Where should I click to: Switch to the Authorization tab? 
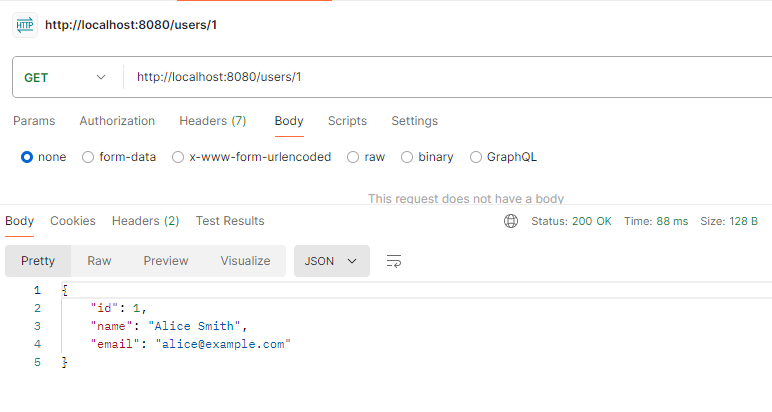coord(117,121)
